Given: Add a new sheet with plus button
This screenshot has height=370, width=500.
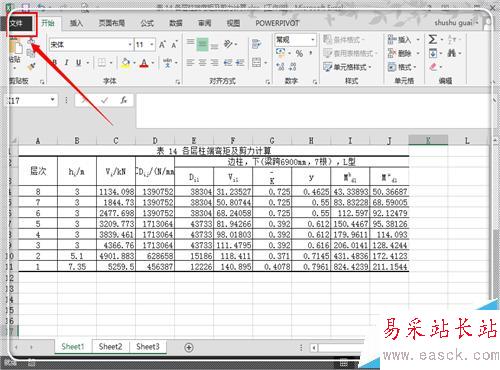Looking at the screenshot, I should 189,348.
